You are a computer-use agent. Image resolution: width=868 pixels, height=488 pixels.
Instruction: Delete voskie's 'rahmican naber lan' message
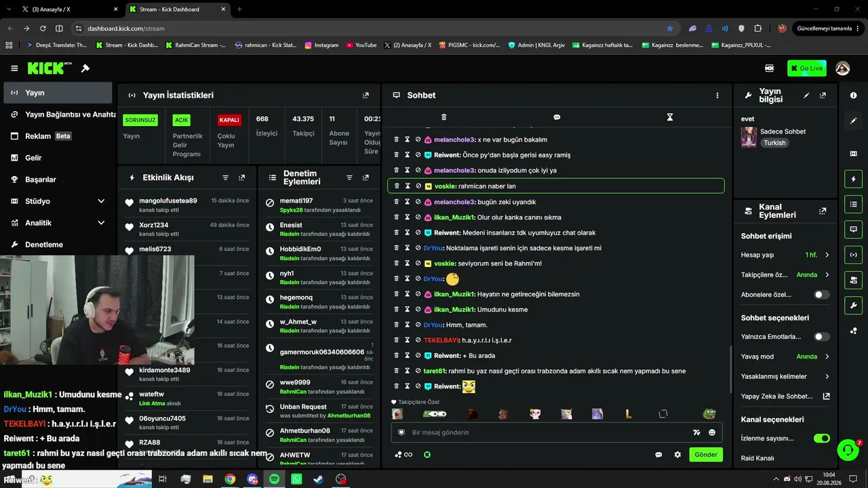pyautogui.click(x=397, y=186)
